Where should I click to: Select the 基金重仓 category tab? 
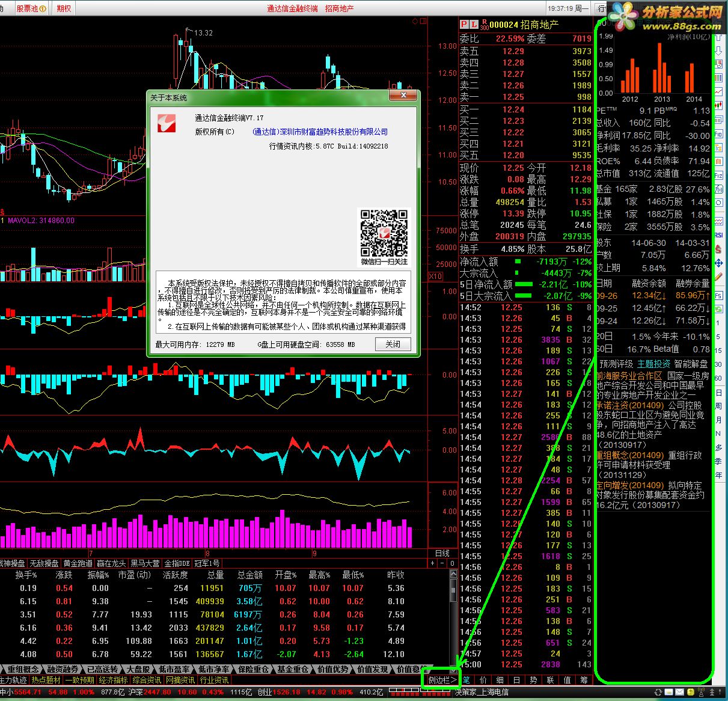pos(293,669)
